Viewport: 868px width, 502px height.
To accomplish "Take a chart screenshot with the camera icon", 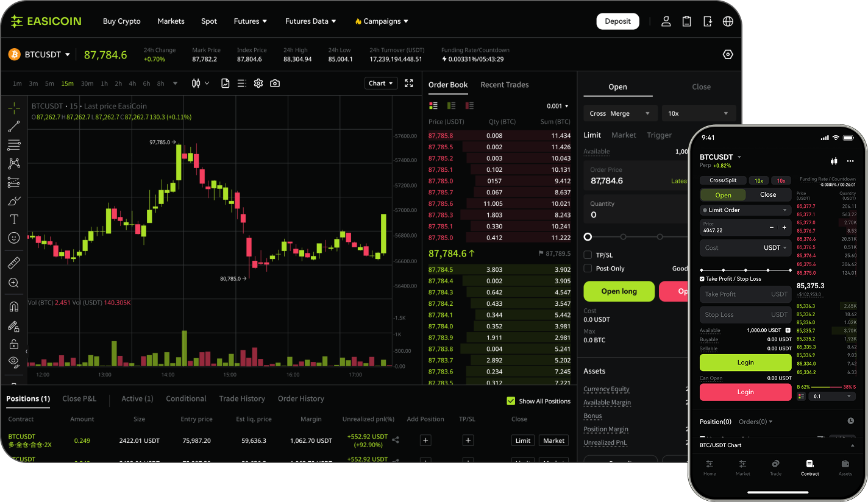I will click(274, 83).
